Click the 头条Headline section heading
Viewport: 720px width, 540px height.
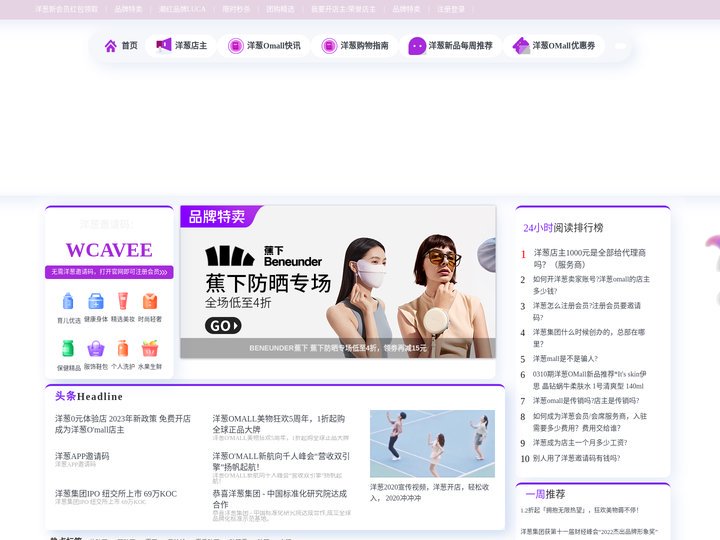point(89,396)
